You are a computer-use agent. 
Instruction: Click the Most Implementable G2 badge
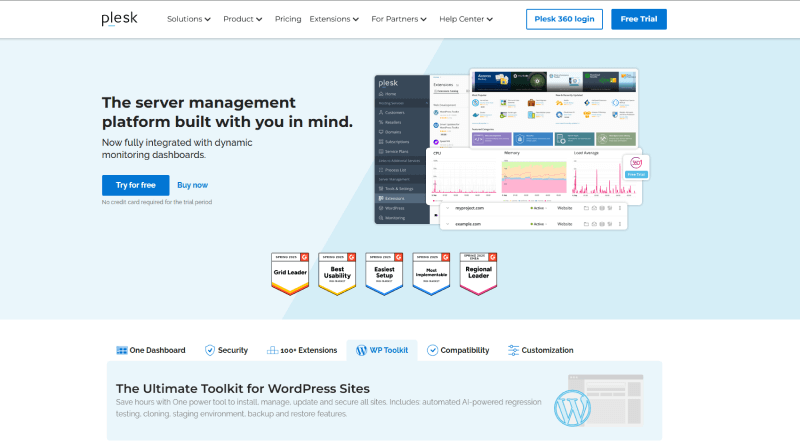coord(431,273)
